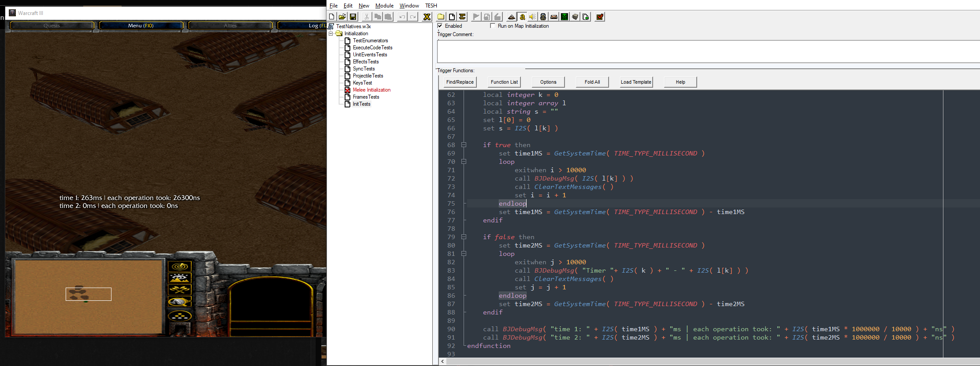
Task: Open the Campaign Editor icon
Action: pyautogui.click(x=554, y=17)
